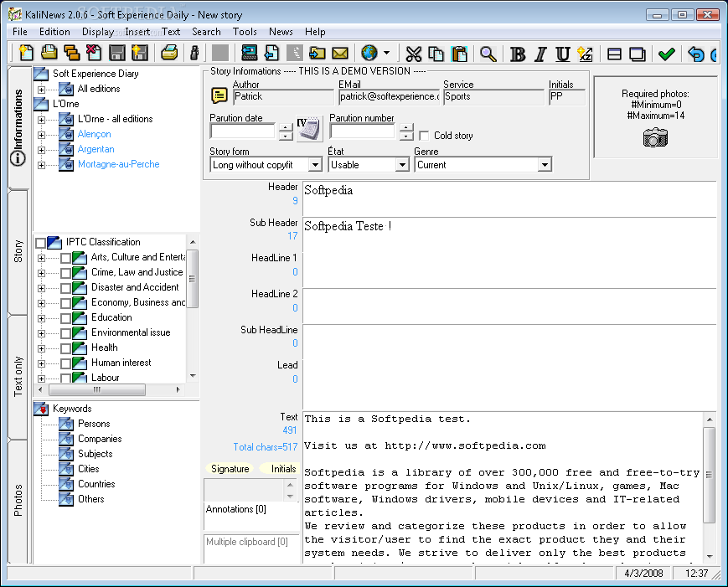This screenshot has height=587, width=728.
Task: Check the IPTC Classification root checkbox
Action: click(40, 243)
